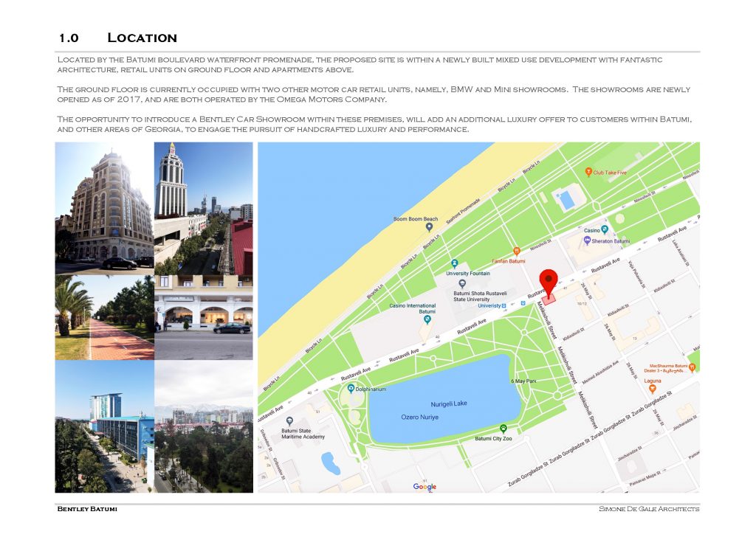Screen dimensions: 756x537
Task: Select the 6 May Park label
Action: click(x=523, y=381)
